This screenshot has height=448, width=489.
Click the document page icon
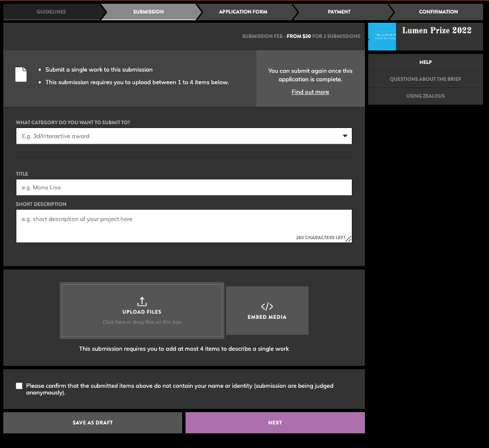(21, 74)
